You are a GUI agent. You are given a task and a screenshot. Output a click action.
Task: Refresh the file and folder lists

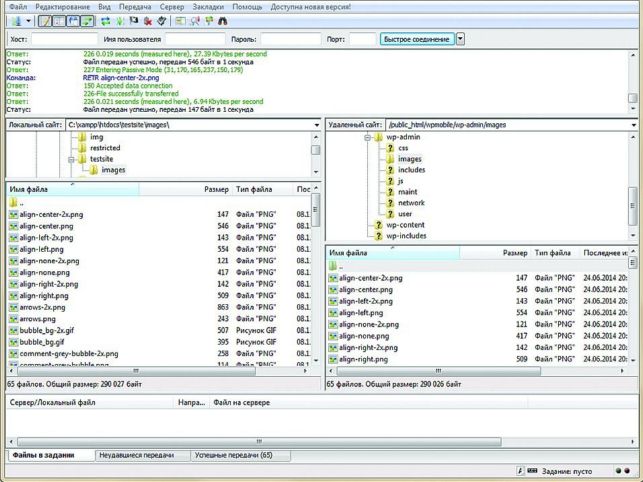point(106,21)
